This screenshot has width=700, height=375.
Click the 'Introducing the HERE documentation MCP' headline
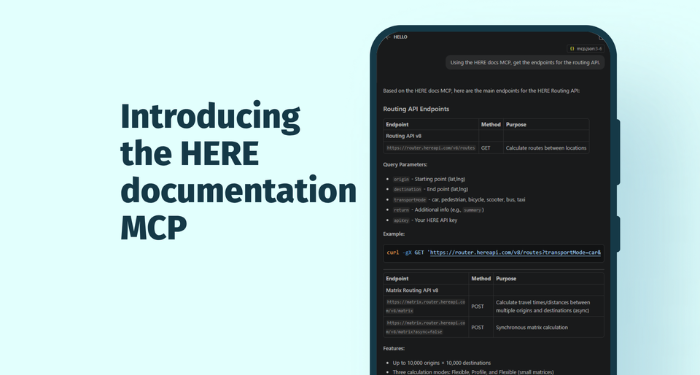[x=238, y=171]
